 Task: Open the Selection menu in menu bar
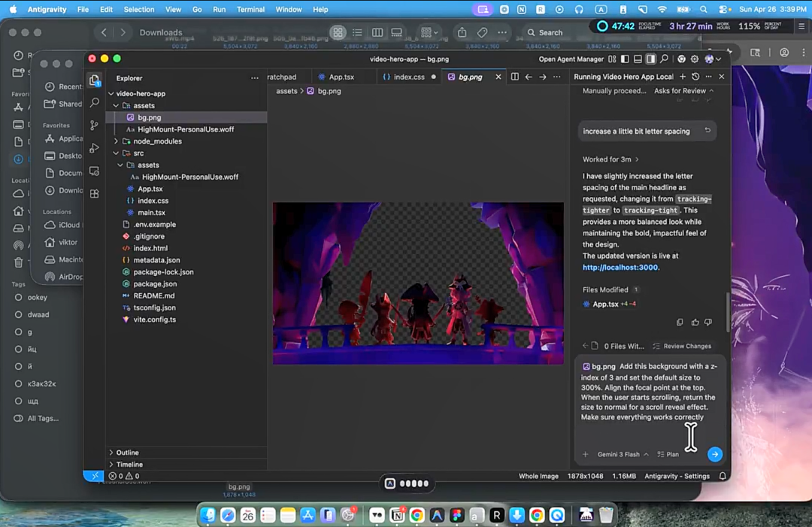pyautogui.click(x=139, y=9)
